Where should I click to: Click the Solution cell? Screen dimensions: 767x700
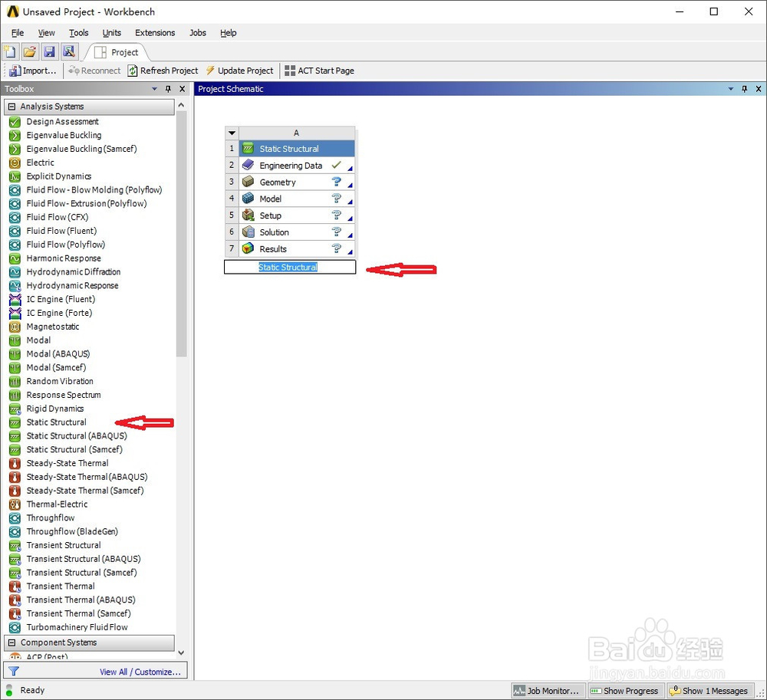297,232
